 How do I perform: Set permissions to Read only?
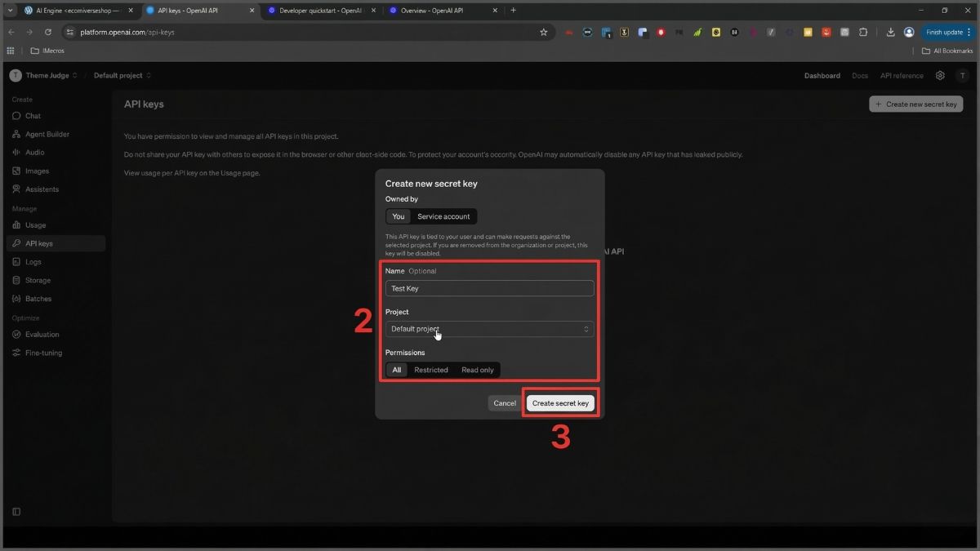tap(477, 370)
